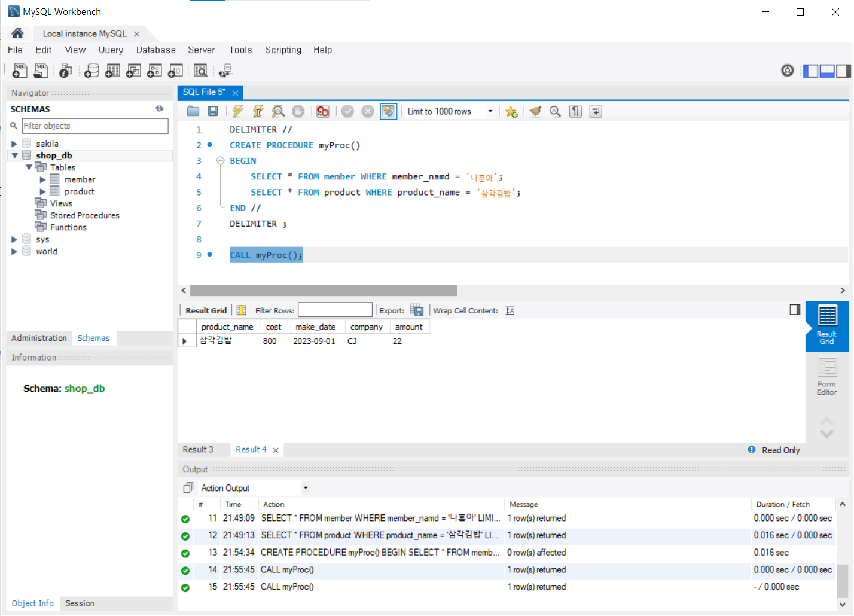Click the Filter Rows input field
Screen dimensions: 854x616
point(335,310)
